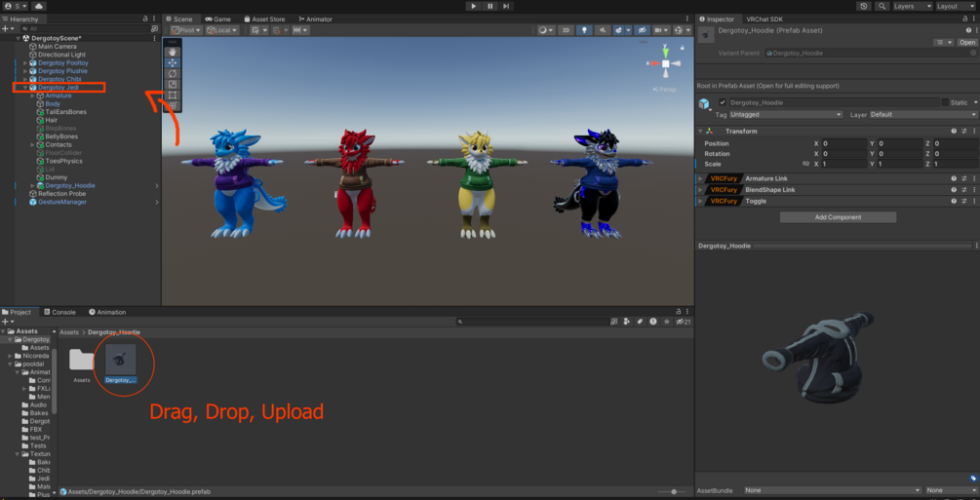This screenshot has width=980, height=500.
Task: Open the Tag dropdown showing Untagged
Action: pyautogui.click(x=786, y=115)
